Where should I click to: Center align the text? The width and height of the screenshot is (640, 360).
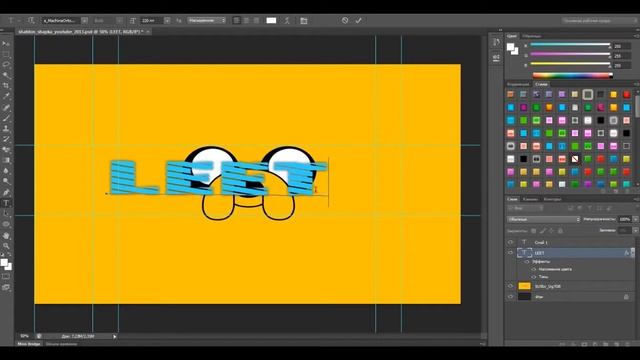click(246, 20)
